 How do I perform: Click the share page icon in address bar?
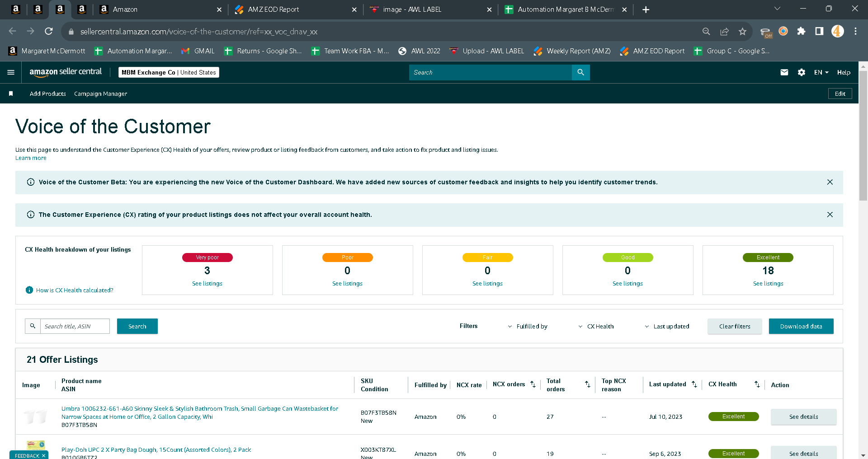[x=724, y=31]
